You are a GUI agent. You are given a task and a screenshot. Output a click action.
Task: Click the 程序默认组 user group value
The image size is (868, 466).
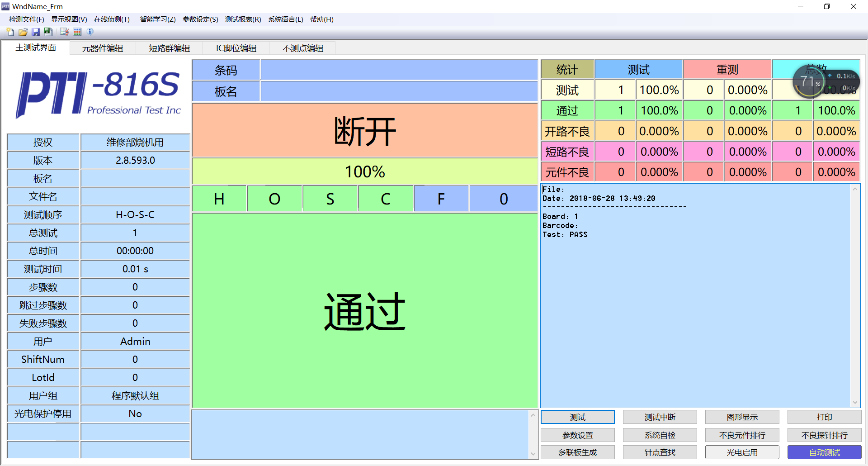coord(135,395)
